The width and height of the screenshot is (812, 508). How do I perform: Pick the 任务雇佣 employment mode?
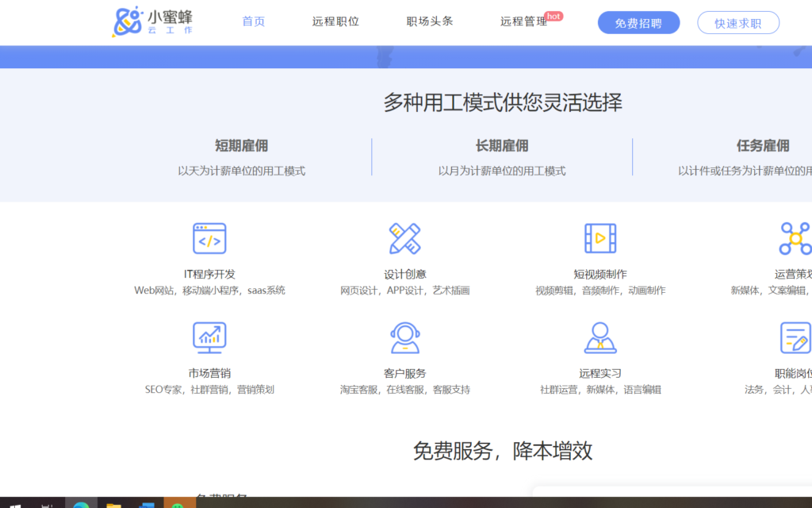tap(763, 146)
